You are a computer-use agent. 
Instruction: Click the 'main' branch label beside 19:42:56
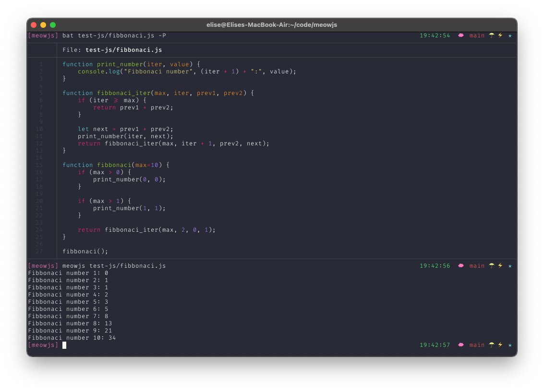[477, 266]
